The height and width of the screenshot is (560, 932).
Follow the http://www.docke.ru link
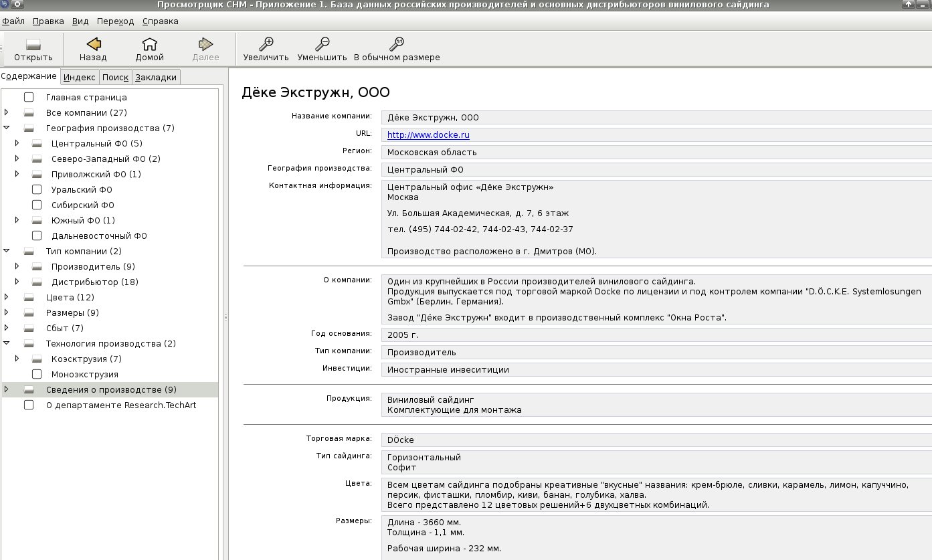click(428, 134)
